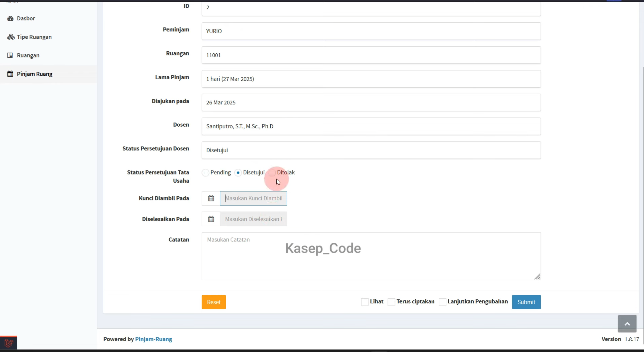
Task: Click the Diajukan pada field 26 Mar 2025
Action: pos(371,102)
